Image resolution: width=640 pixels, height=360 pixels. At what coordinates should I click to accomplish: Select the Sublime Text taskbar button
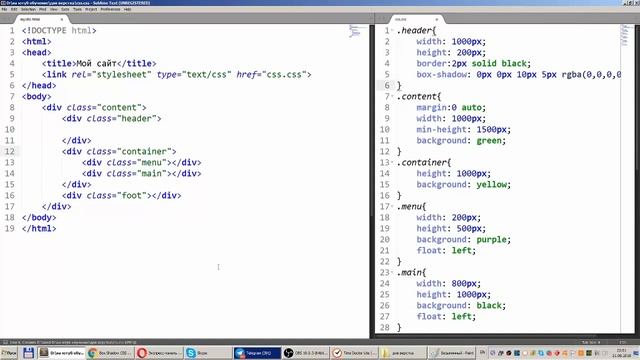(x=61, y=353)
